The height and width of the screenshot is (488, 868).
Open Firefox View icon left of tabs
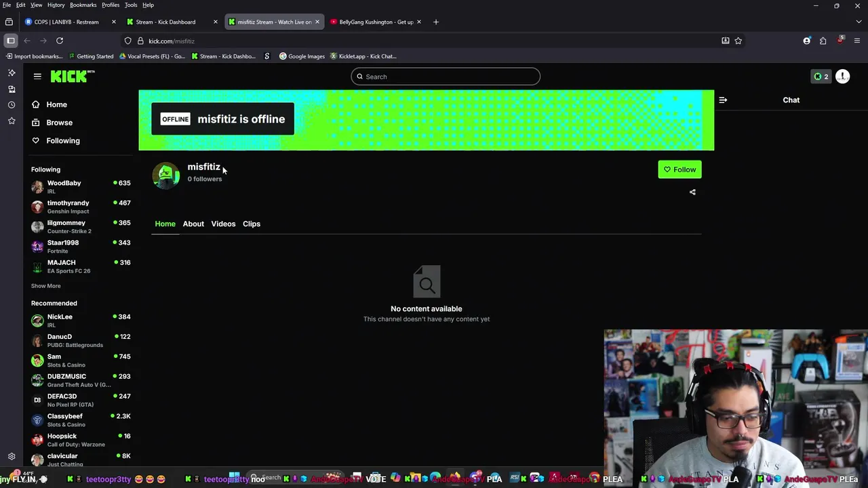9,22
